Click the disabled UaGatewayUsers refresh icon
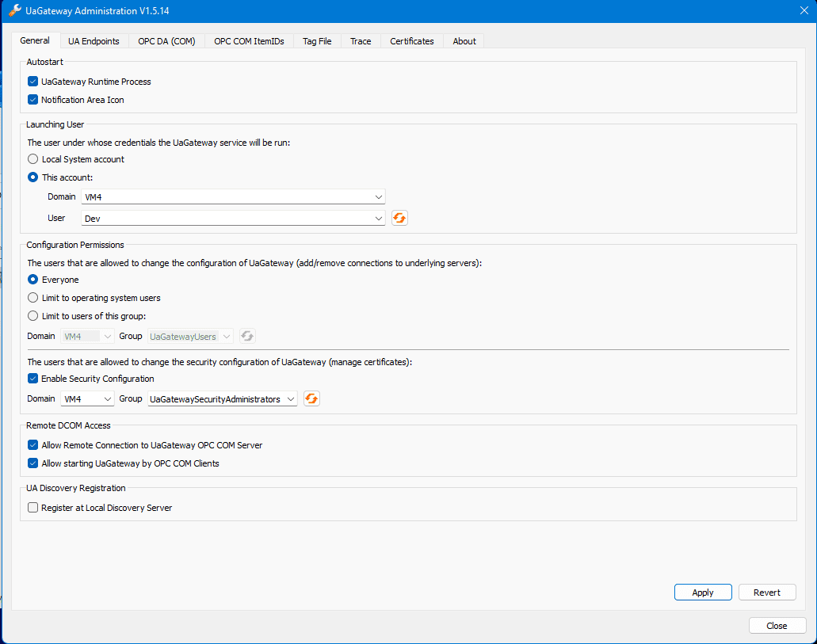Image resolution: width=817 pixels, height=644 pixels. coord(247,336)
